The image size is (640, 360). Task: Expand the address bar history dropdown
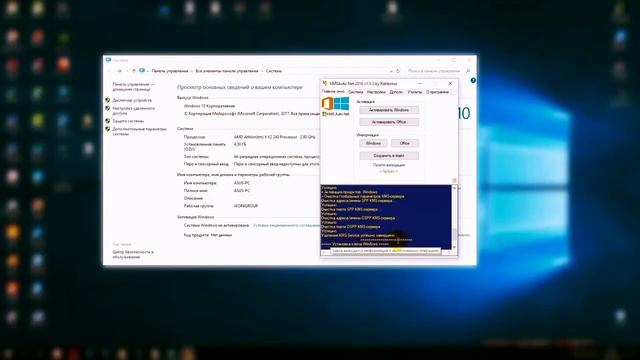[391, 71]
